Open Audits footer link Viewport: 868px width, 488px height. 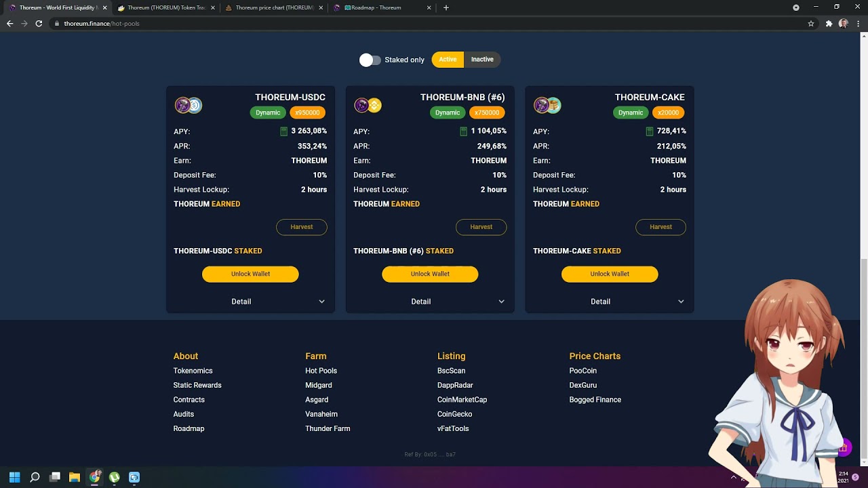pos(183,414)
